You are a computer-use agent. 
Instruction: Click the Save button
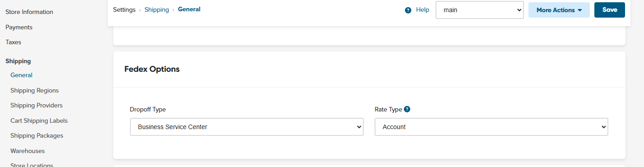tap(610, 10)
